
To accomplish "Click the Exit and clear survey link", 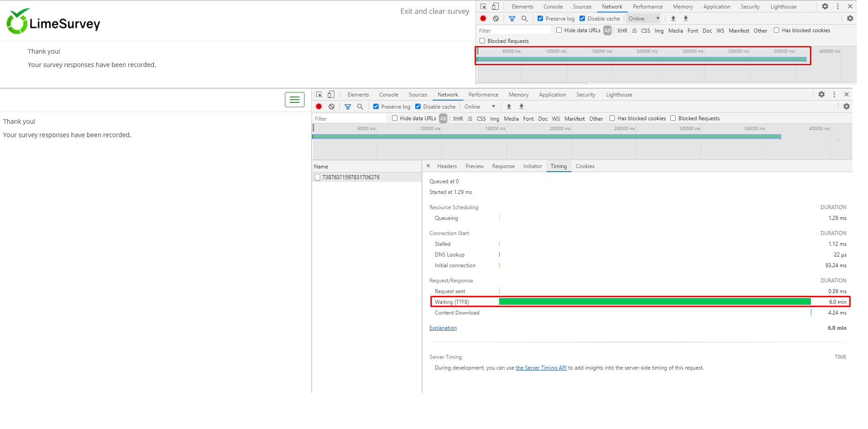I will pyautogui.click(x=434, y=11).
